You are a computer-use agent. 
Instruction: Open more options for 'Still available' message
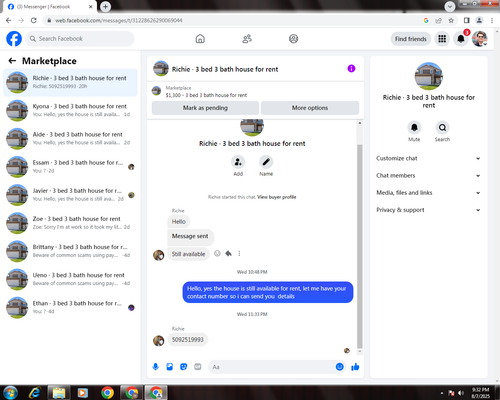coord(239,254)
